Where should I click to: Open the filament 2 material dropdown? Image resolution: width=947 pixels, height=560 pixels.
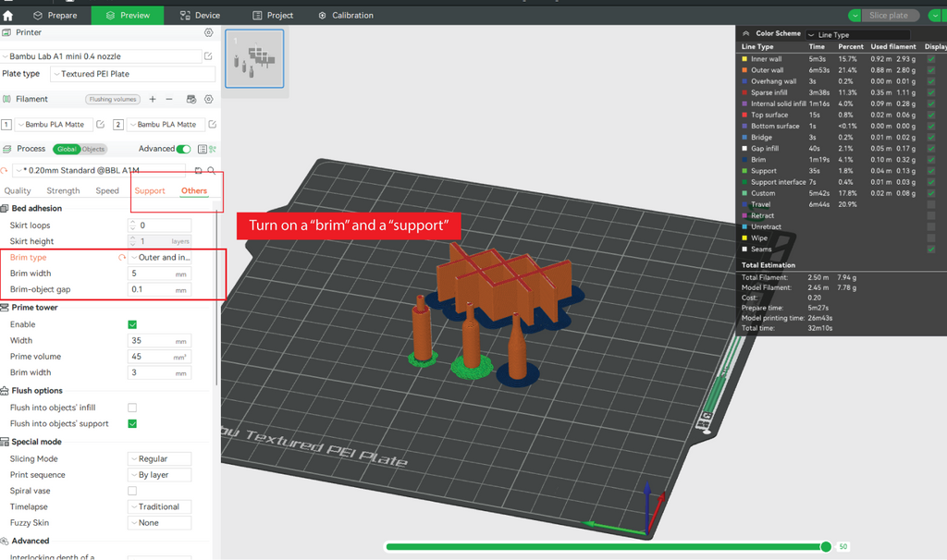coord(166,125)
